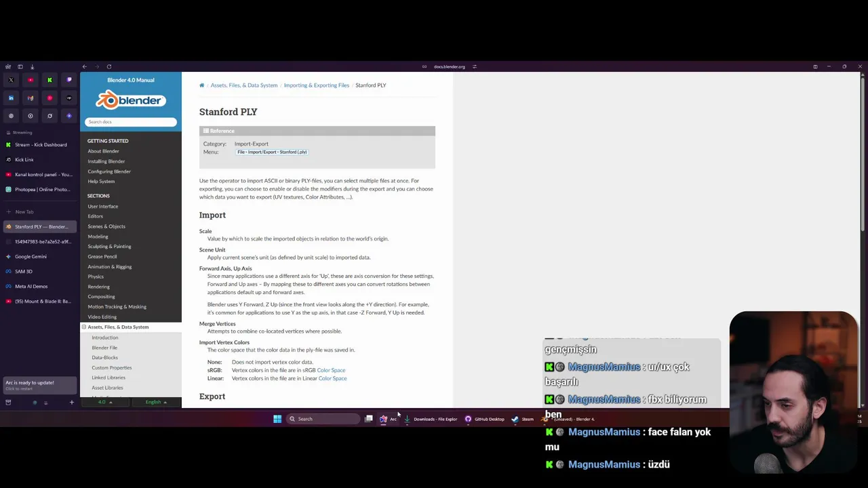
Task: Go back with the browser back arrow
Action: [85, 66]
